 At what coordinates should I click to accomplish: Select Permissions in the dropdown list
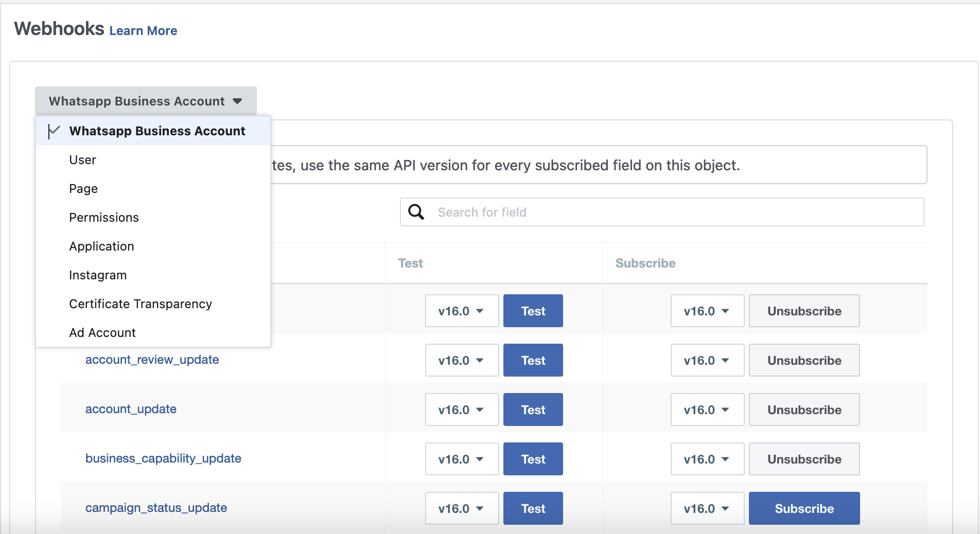point(153,217)
